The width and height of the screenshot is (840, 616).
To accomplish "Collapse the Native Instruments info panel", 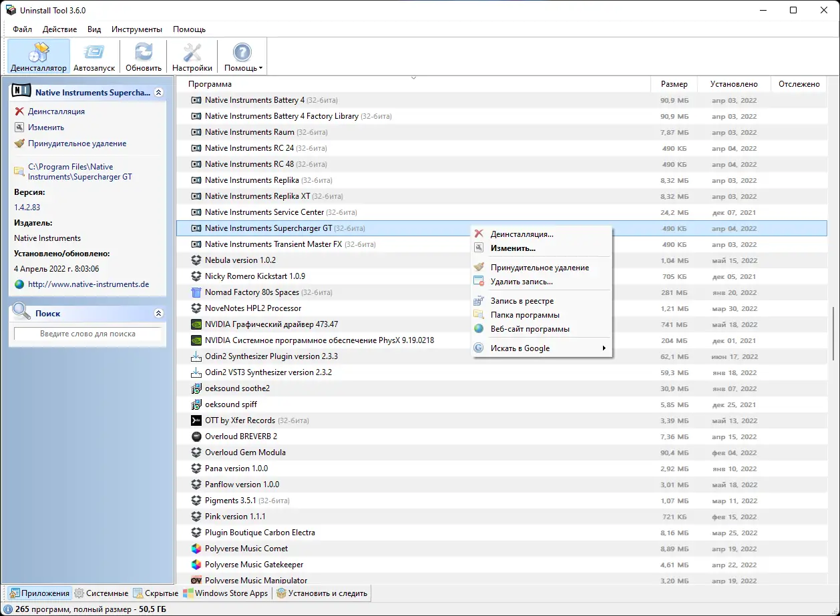I will tap(159, 92).
